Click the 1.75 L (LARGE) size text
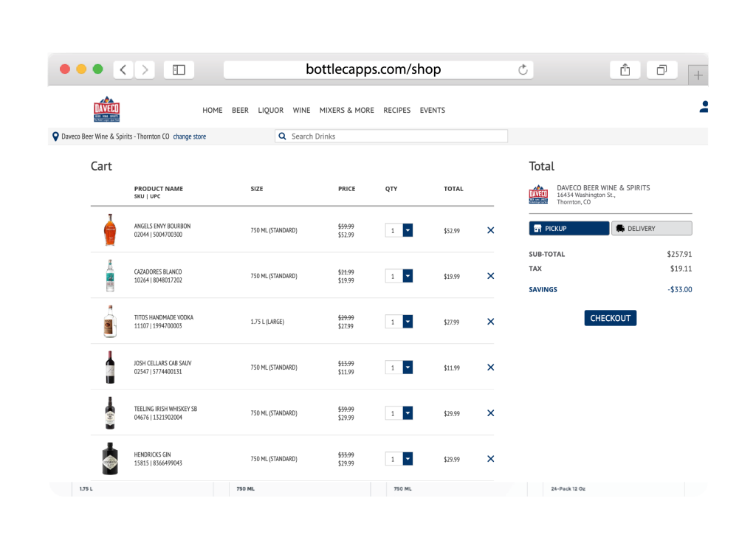 267,322
